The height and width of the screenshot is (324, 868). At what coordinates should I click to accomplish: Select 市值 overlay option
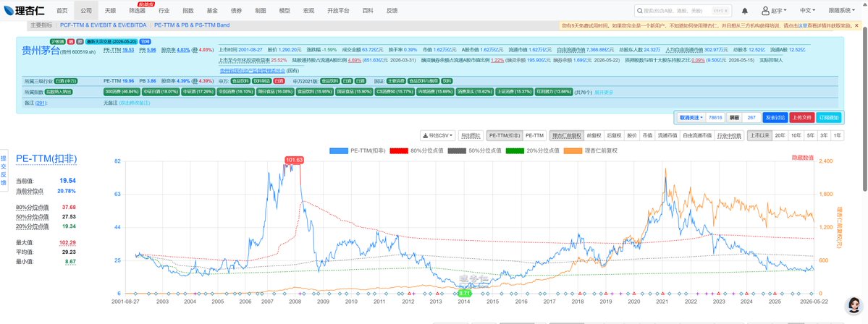point(646,135)
